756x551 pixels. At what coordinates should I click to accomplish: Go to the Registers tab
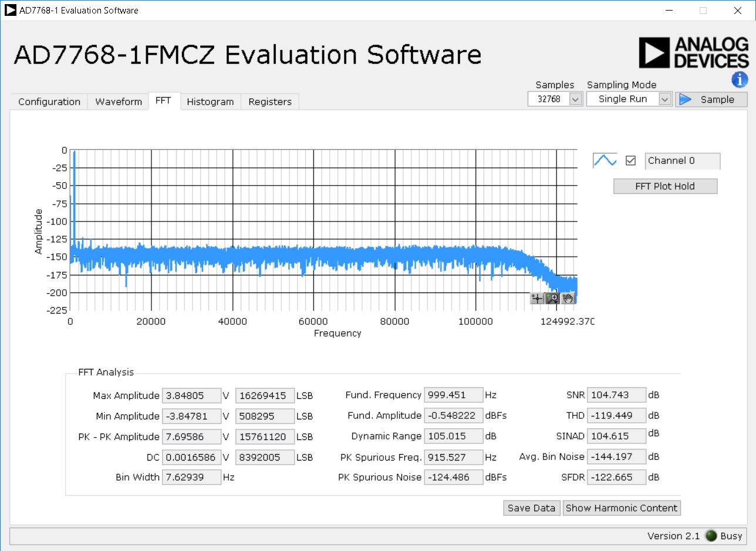(x=270, y=102)
